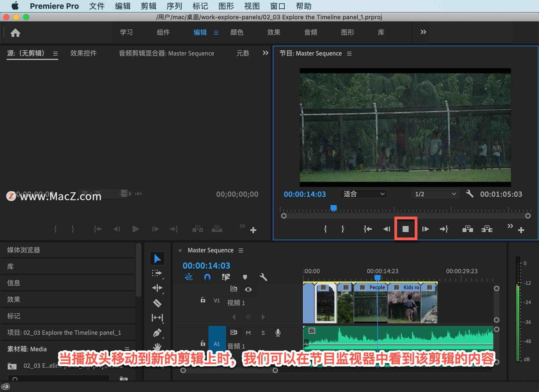Open the Apple menu
The image size is (539, 392).
pyautogui.click(x=15, y=6)
